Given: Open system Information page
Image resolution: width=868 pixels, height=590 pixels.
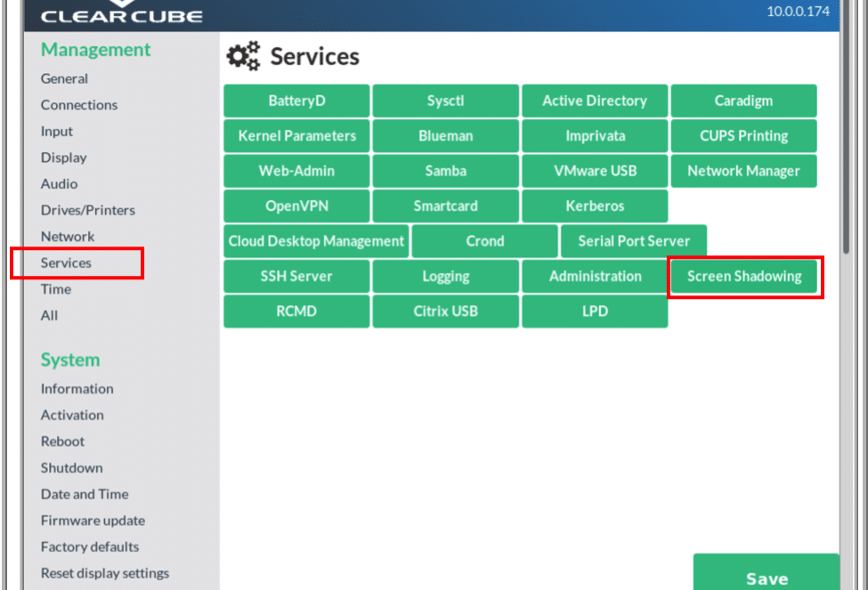Looking at the screenshot, I should pos(77,389).
